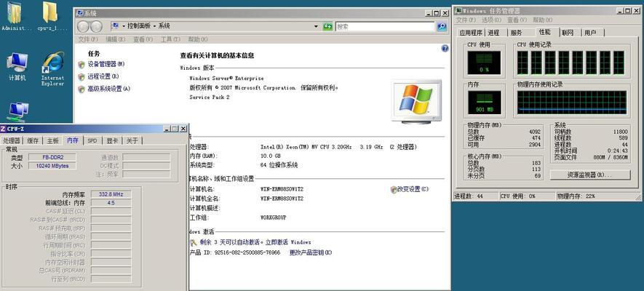Click the 控制面板 breadcrumb in address bar
This screenshot has width=644, height=291.
pos(139,26)
